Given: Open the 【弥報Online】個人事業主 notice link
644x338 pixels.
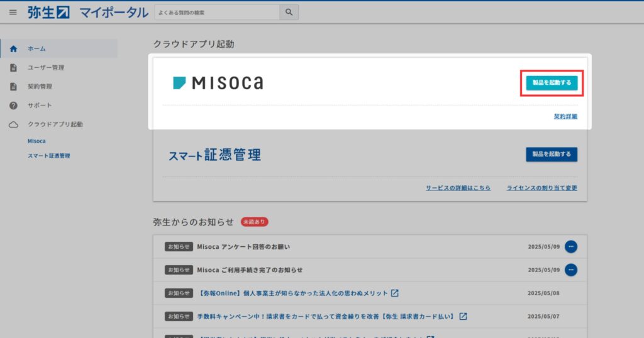Looking at the screenshot, I should (x=292, y=293).
